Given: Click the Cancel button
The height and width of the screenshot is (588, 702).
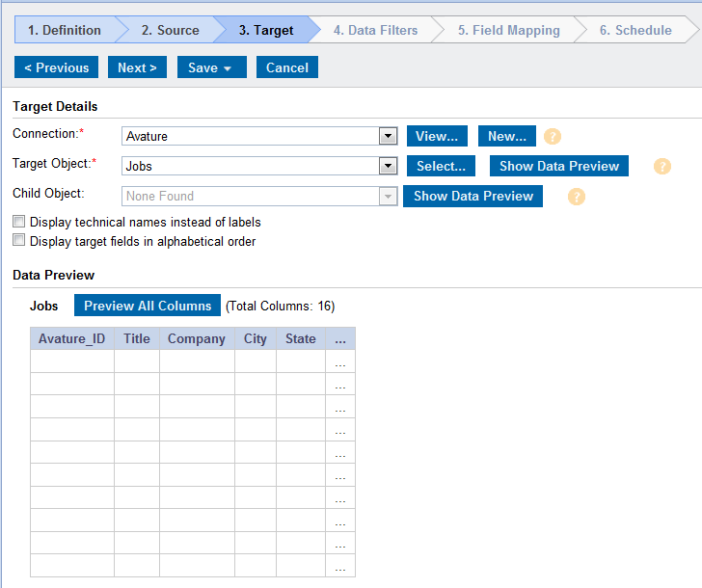Looking at the screenshot, I should coord(287,67).
